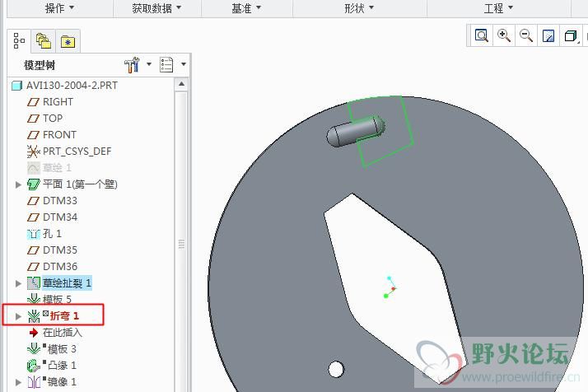Select the RIGHT datum plane
The width and height of the screenshot is (588, 392).
coord(58,101)
